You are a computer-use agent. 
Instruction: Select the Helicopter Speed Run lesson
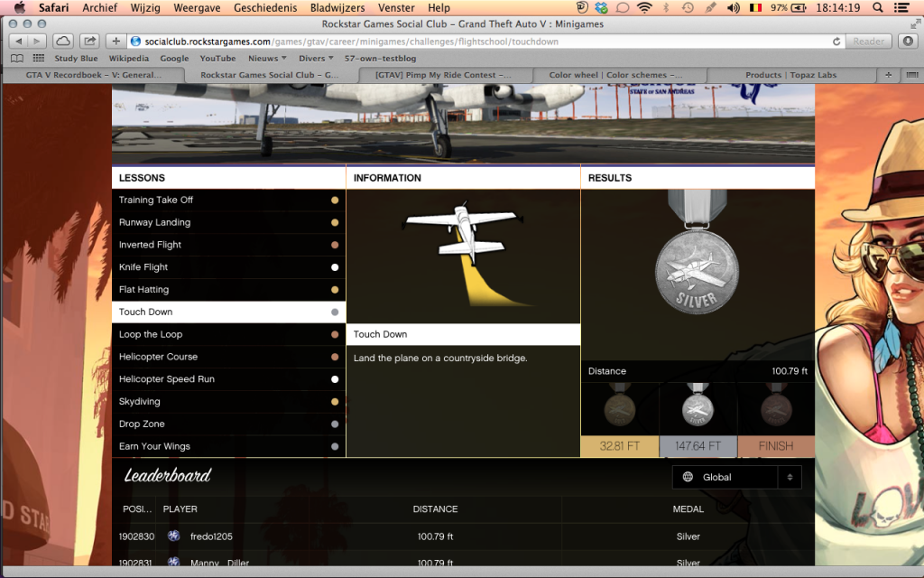click(228, 379)
